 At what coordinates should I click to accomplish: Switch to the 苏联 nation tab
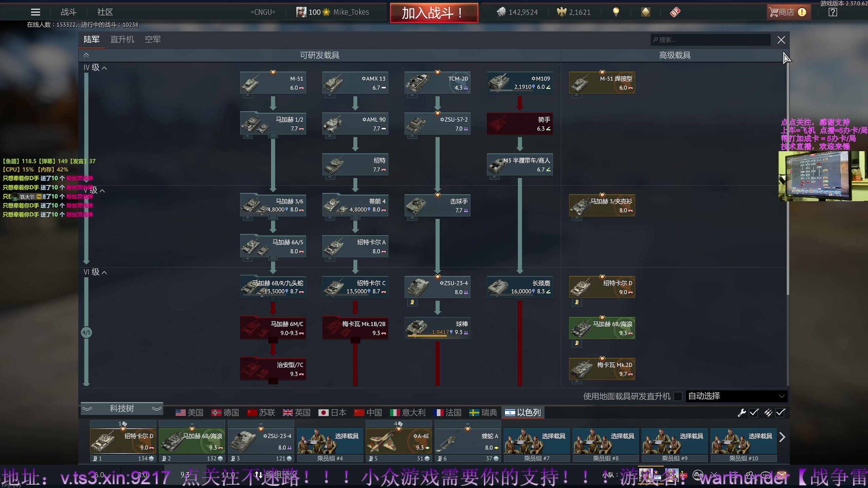click(x=261, y=412)
